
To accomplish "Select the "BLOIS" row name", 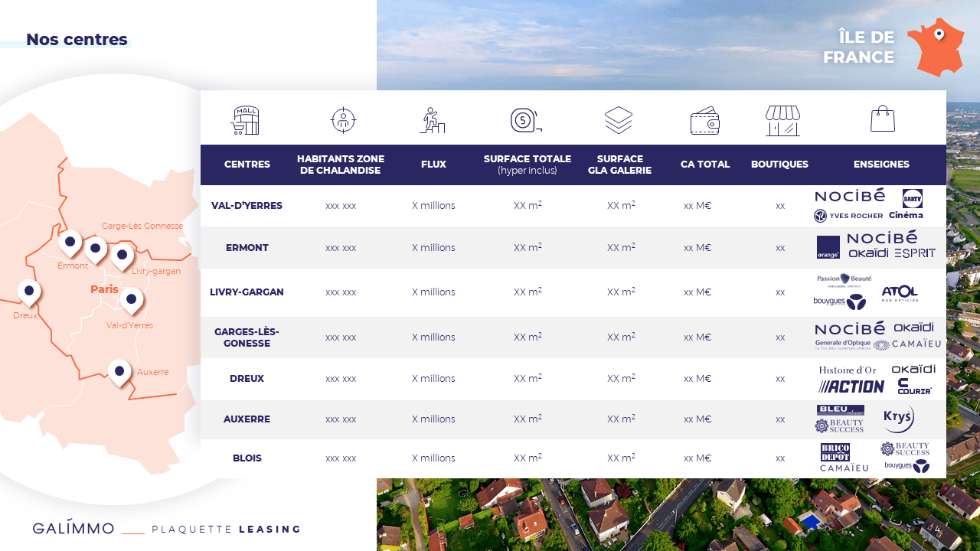I will (247, 458).
